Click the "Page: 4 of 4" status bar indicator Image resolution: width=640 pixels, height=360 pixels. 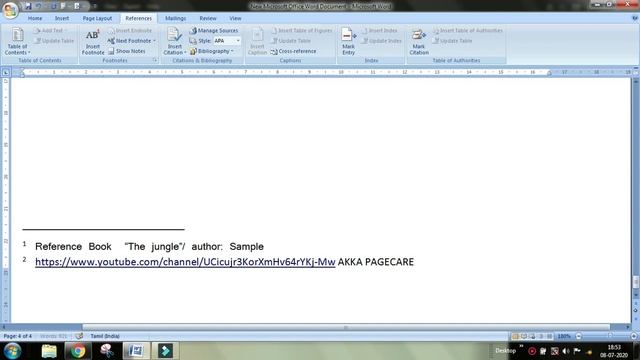18,336
